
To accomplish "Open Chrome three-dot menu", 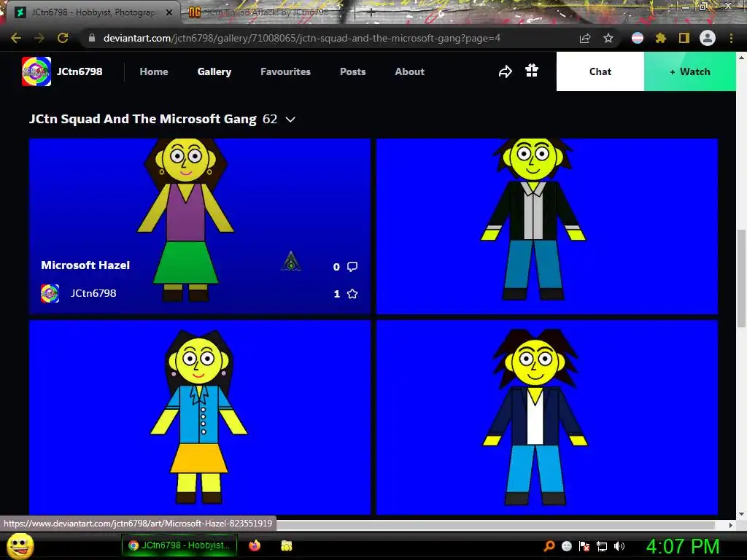I will [731, 38].
